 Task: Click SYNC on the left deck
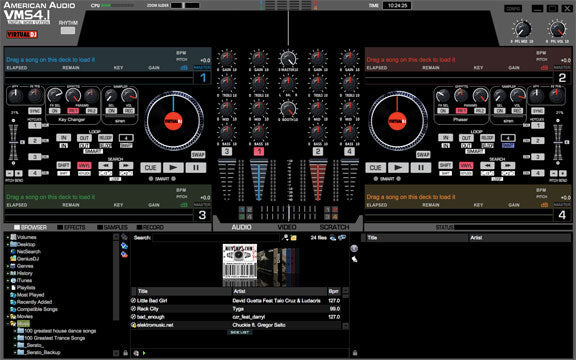tap(35, 111)
